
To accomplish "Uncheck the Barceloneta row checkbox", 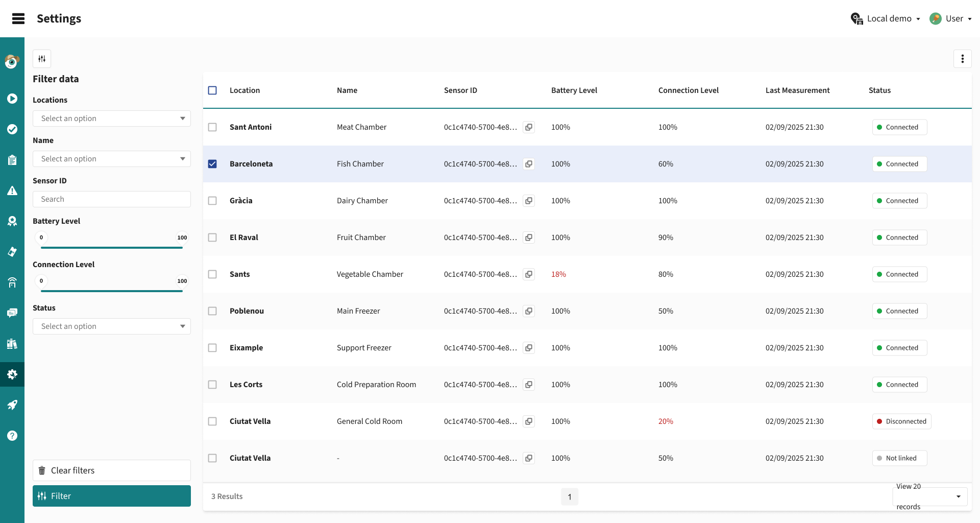I will [x=212, y=164].
